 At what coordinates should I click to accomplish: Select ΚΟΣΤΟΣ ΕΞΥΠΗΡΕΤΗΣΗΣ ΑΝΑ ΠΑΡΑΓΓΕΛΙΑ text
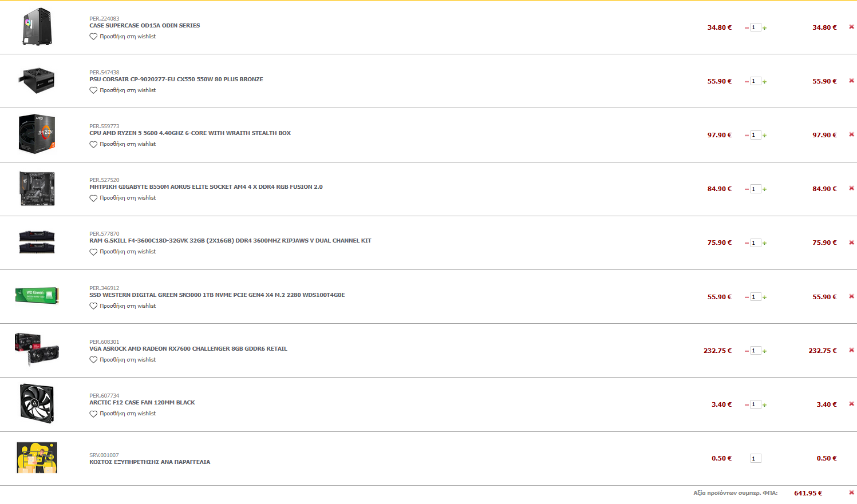click(150, 462)
